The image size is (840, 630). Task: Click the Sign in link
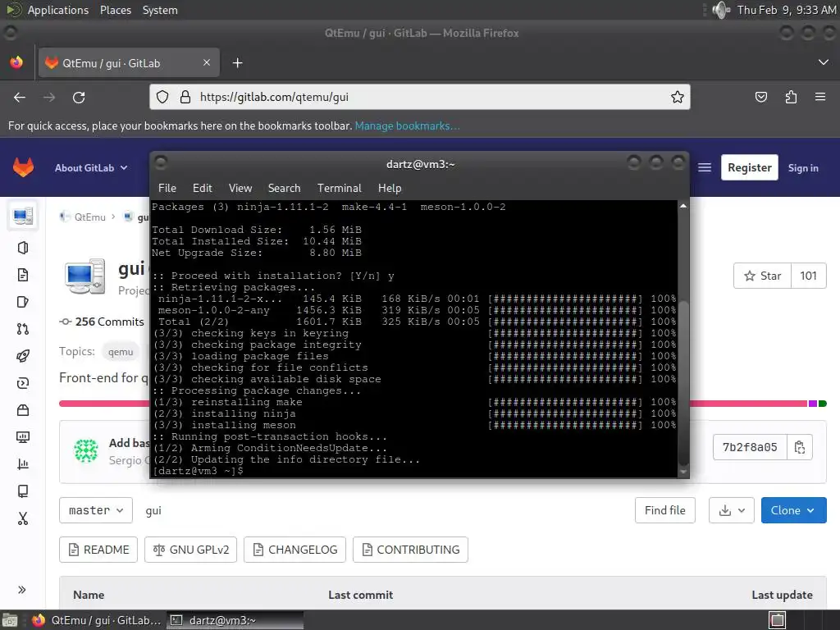click(803, 167)
